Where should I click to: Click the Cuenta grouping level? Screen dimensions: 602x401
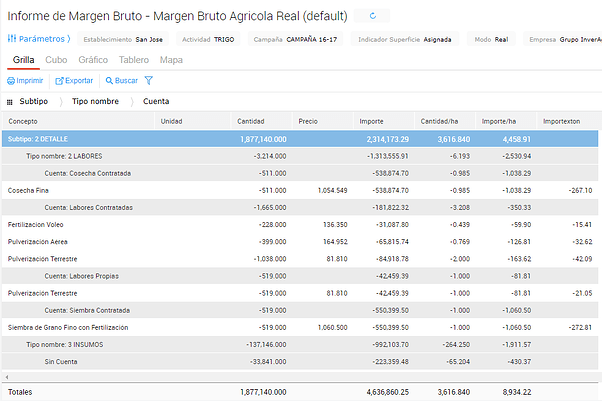point(156,101)
